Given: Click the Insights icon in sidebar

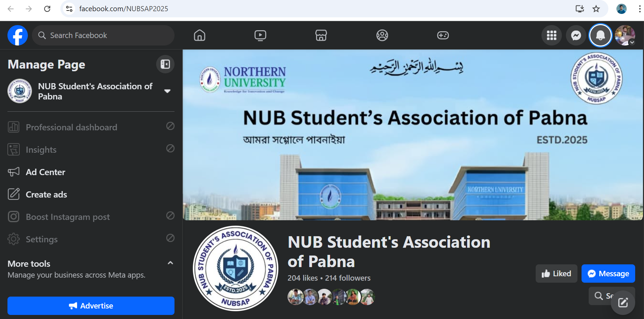Looking at the screenshot, I should (14, 150).
